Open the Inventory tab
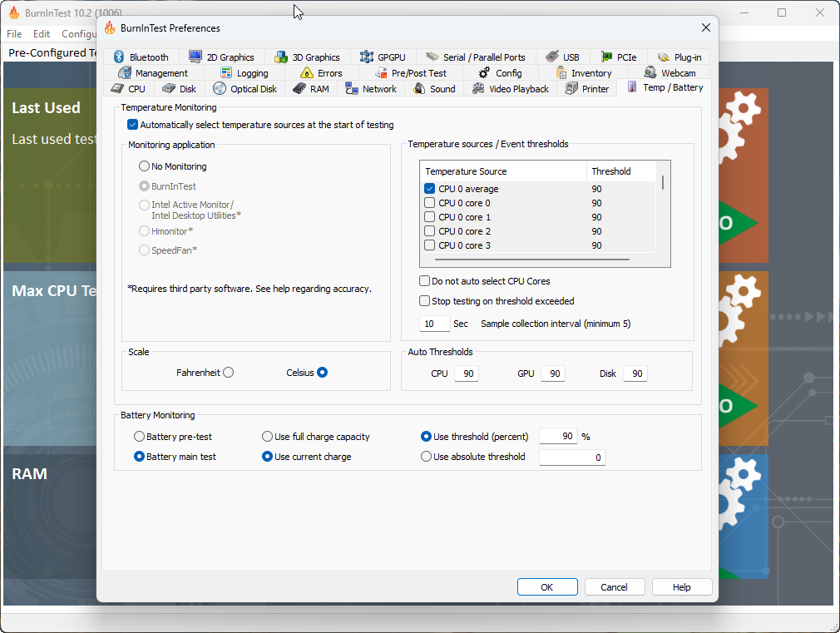Viewport: 840px width, 633px height. coord(583,73)
